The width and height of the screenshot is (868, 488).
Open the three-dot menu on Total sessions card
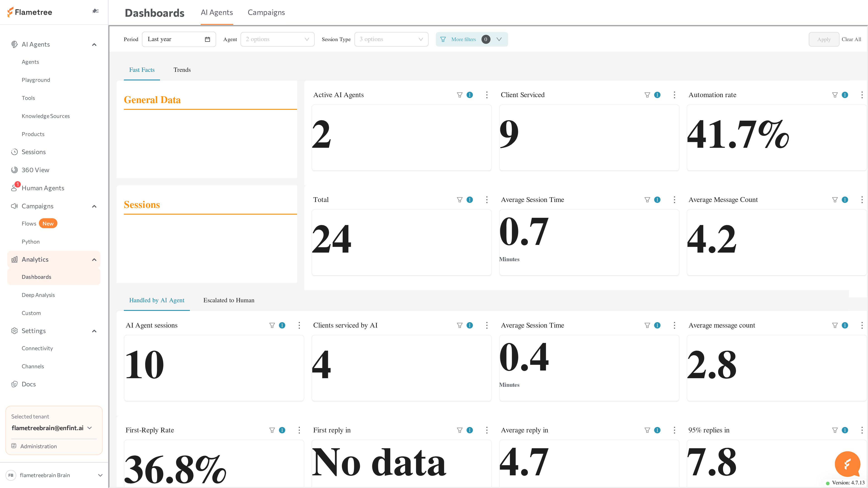(x=487, y=200)
